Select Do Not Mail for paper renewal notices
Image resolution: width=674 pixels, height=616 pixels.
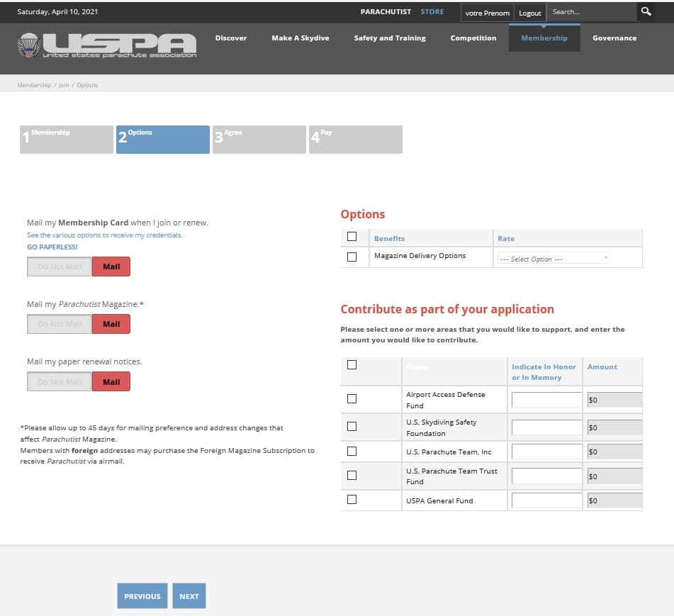[60, 382]
